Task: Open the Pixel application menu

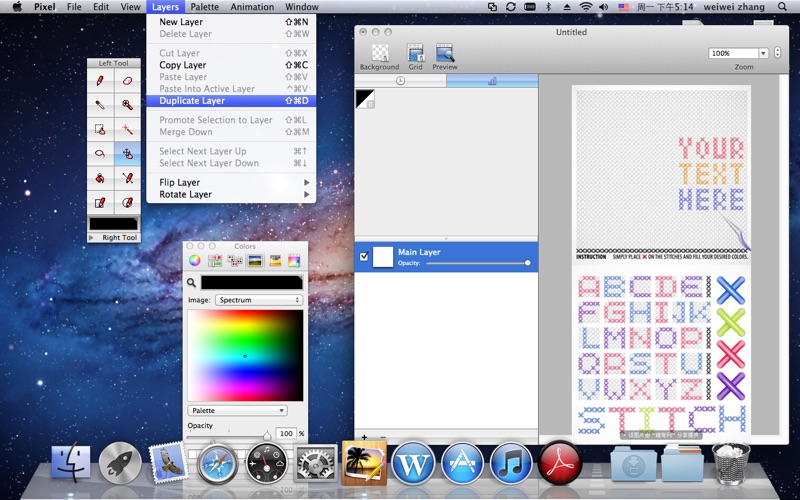Action: tap(45, 7)
